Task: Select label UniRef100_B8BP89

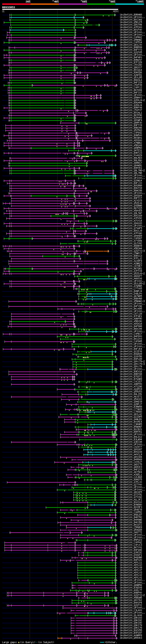Action: (x=131, y=48)
